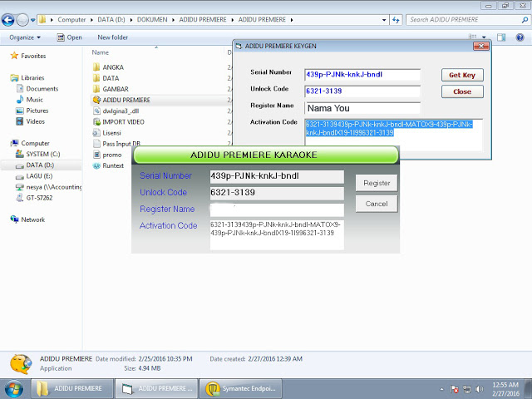The height and width of the screenshot is (399, 532).
Task: Click the Windows Start button
Action: 13,389
